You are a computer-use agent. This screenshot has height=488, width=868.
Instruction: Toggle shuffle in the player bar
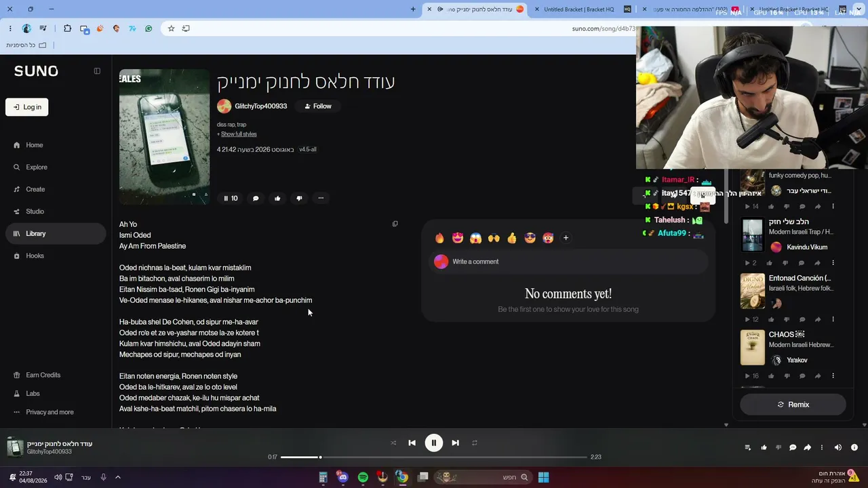[393, 443]
